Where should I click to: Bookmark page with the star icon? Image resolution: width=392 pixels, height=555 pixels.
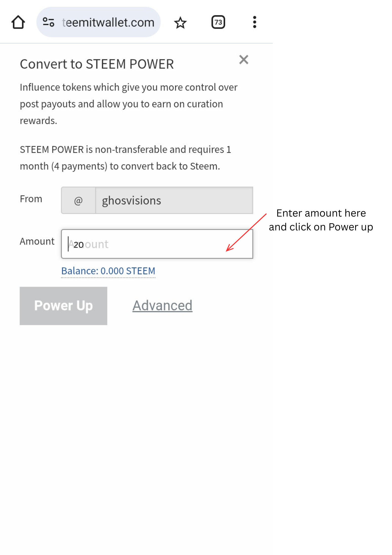(180, 23)
